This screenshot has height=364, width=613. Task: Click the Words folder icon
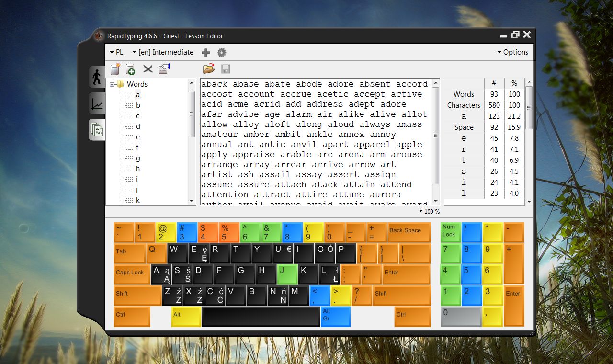(120, 84)
